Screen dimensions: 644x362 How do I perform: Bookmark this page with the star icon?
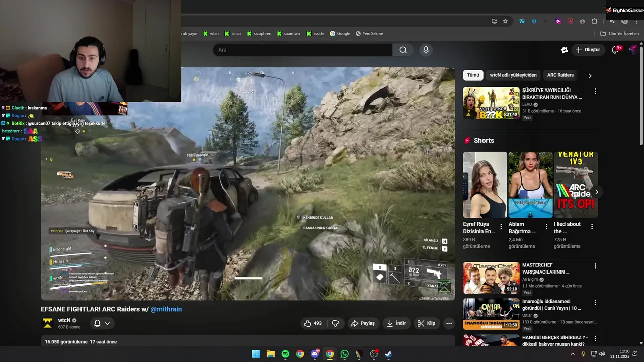tap(505, 21)
